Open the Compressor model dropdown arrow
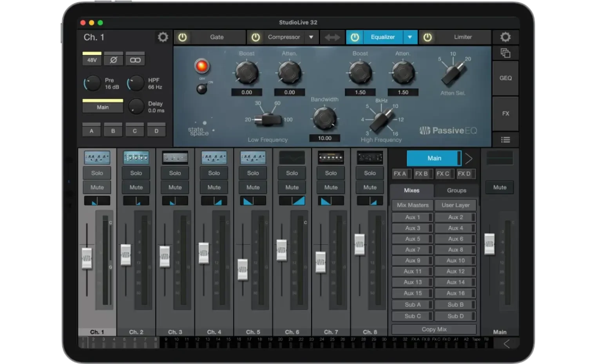 coord(311,37)
